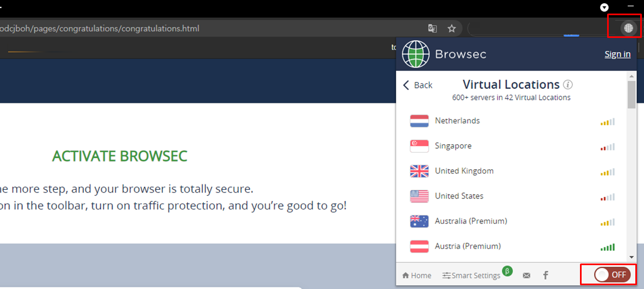Select United Kingdom virtual location

[512, 171]
